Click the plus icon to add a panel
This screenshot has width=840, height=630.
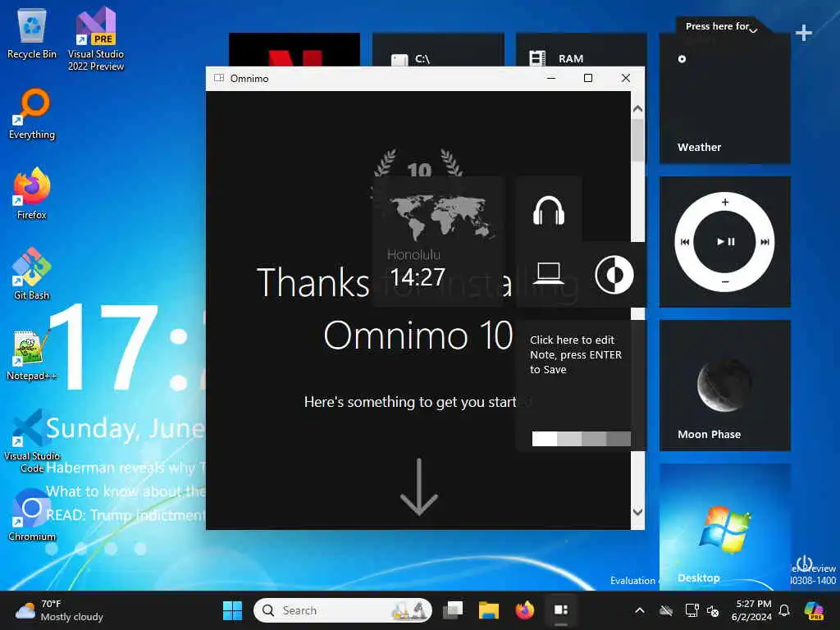(803, 33)
